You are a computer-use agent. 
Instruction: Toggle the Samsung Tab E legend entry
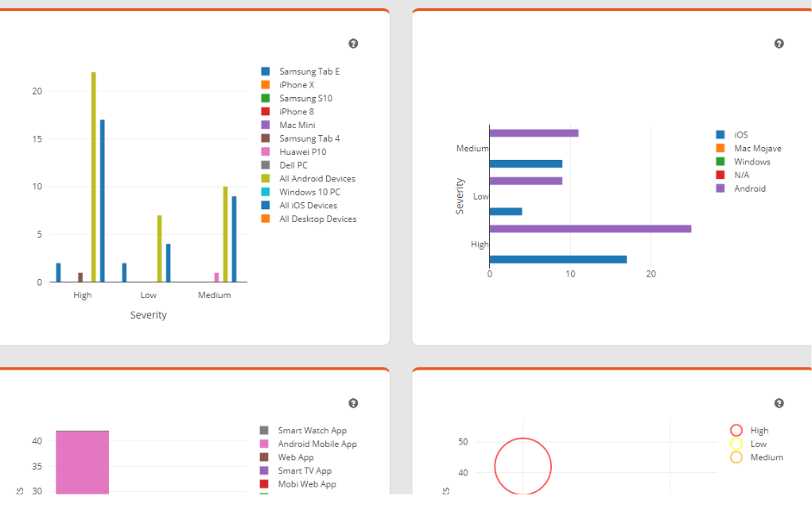click(309, 72)
